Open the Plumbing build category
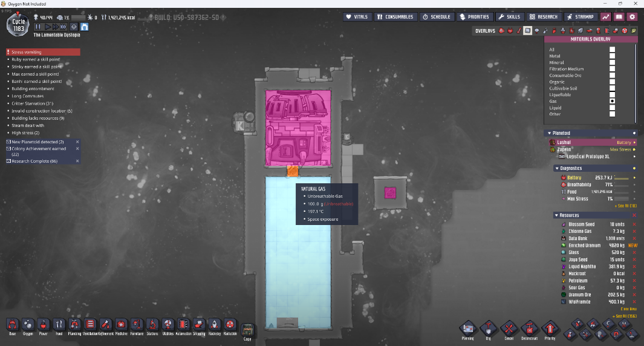644x346 pixels. point(74,326)
